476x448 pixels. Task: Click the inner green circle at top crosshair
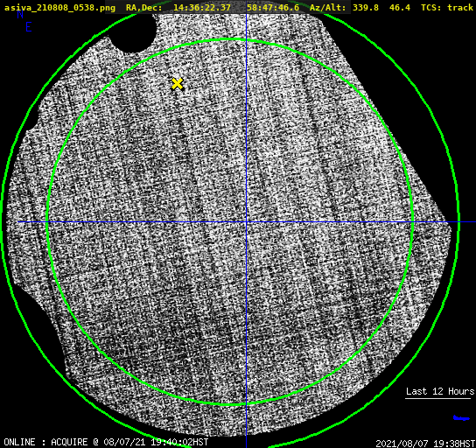[x=246, y=40]
